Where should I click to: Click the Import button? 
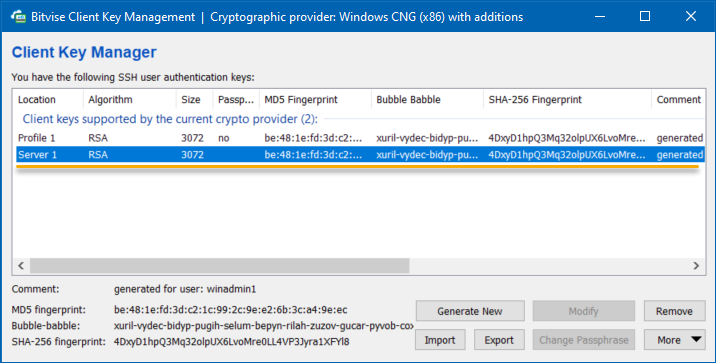[440, 340]
